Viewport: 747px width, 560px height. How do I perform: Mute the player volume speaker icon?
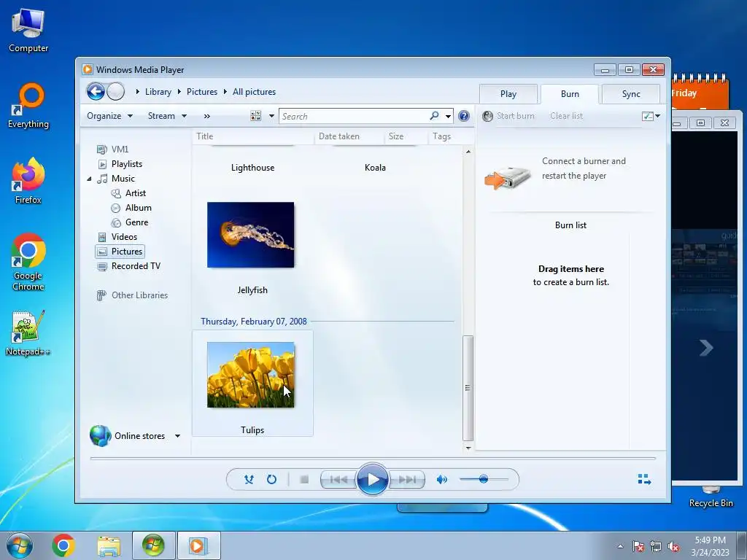(x=441, y=480)
